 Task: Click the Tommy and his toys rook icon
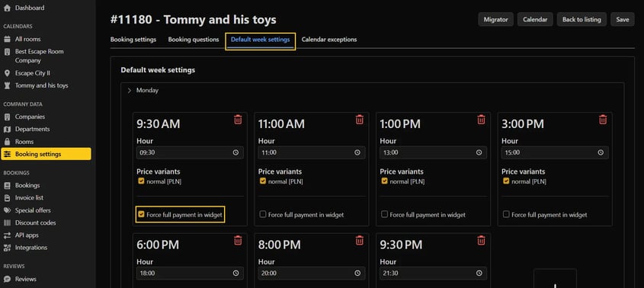tap(7, 85)
